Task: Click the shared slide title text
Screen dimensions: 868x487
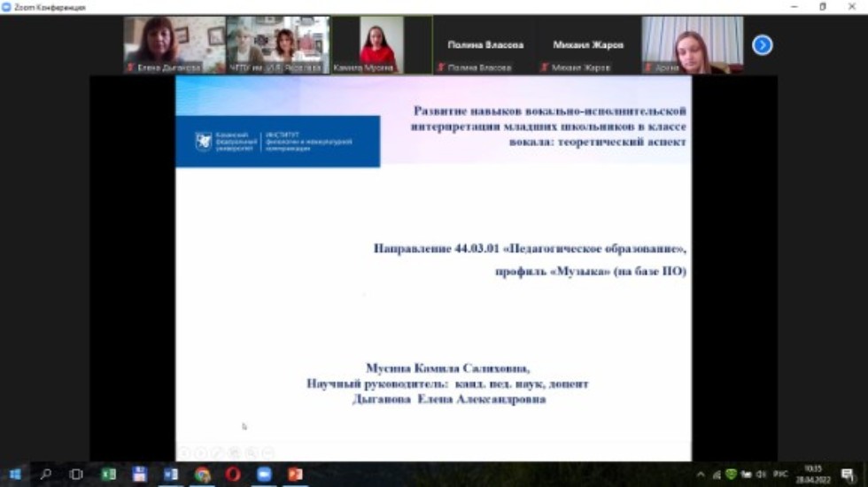Action: [548, 126]
